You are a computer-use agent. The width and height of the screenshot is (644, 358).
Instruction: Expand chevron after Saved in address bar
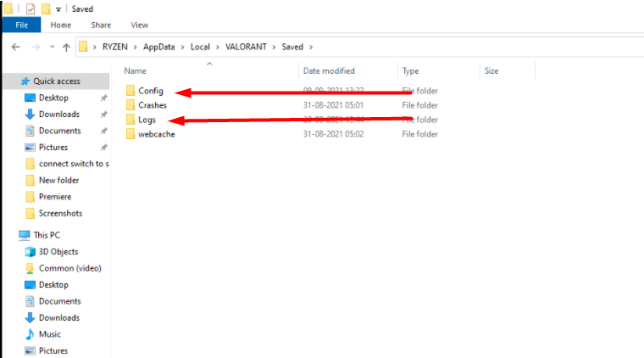(311, 48)
